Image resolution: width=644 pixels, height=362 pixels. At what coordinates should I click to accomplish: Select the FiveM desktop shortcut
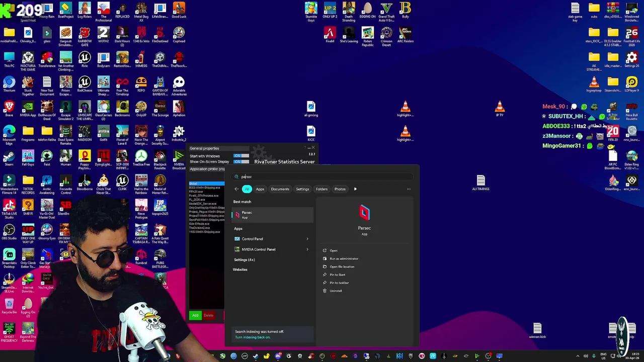click(330, 35)
